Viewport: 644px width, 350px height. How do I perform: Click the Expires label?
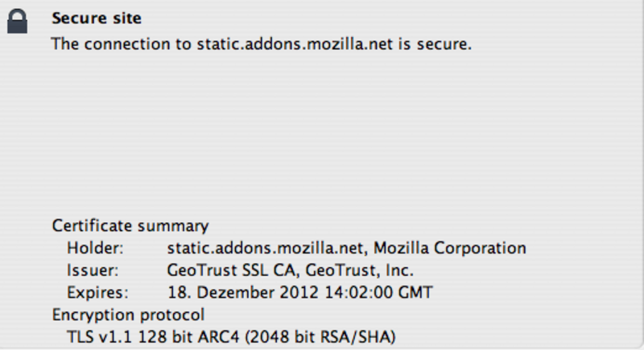tap(97, 292)
